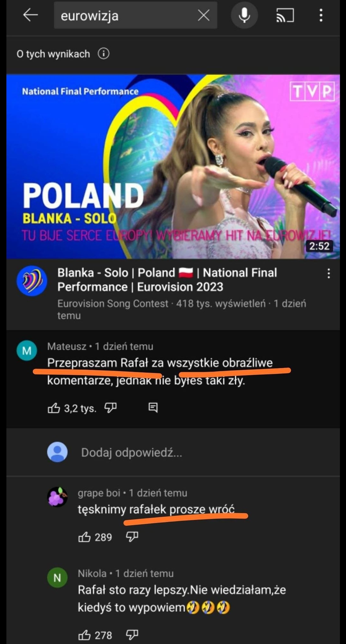Open the info icon beside O tych wynikach
This screenshot has height=644, width=346.
pyautogui.click(x=103, y=53)
